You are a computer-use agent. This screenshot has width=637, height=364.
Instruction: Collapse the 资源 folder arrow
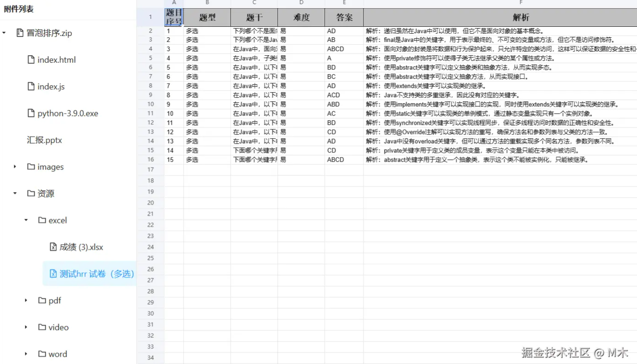[15, 194]
